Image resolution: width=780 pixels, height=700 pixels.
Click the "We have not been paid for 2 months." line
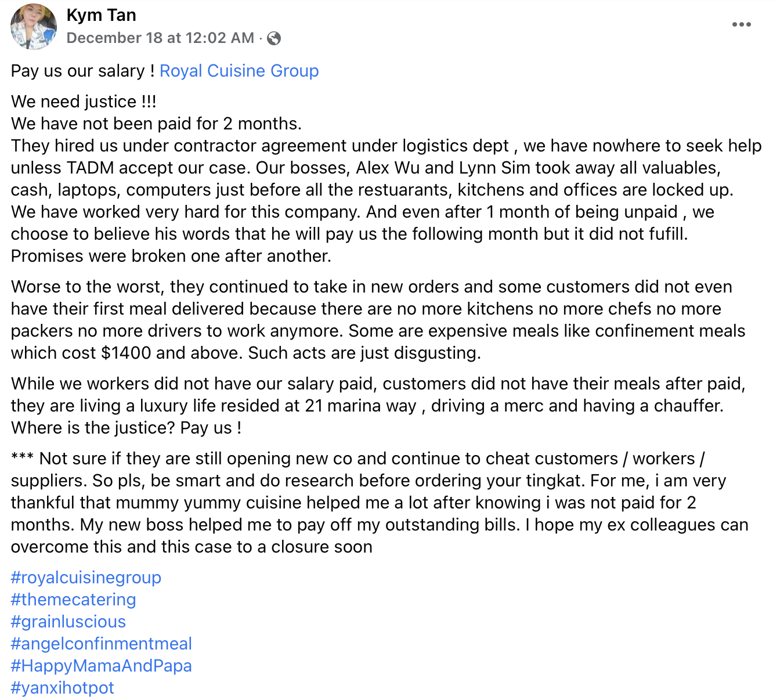(x=156, y=124)
